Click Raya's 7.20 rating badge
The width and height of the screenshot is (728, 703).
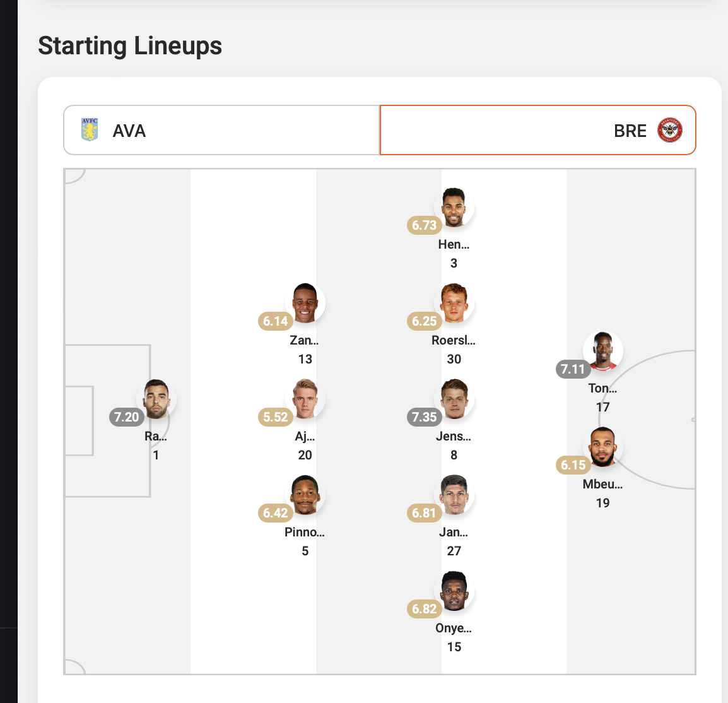coord(126,417)
